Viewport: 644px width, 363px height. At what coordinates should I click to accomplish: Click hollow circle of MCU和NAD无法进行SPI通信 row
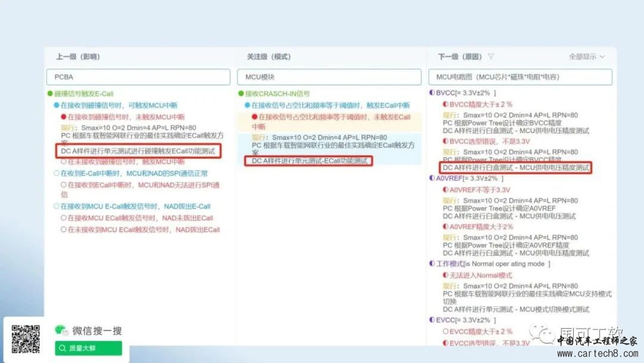point(64,185)
